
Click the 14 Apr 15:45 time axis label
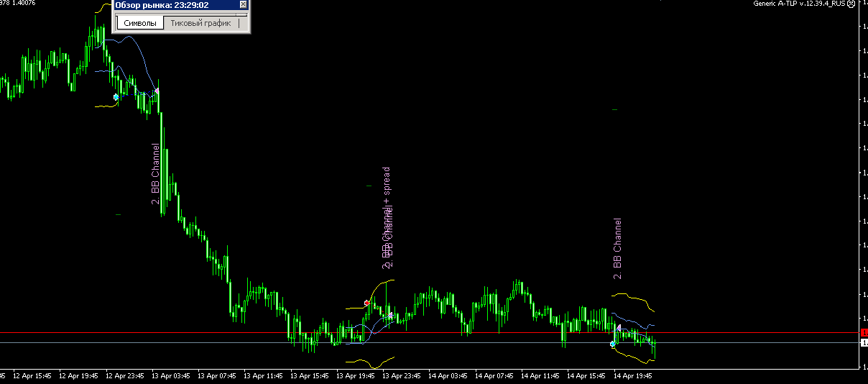coord(586,375)
